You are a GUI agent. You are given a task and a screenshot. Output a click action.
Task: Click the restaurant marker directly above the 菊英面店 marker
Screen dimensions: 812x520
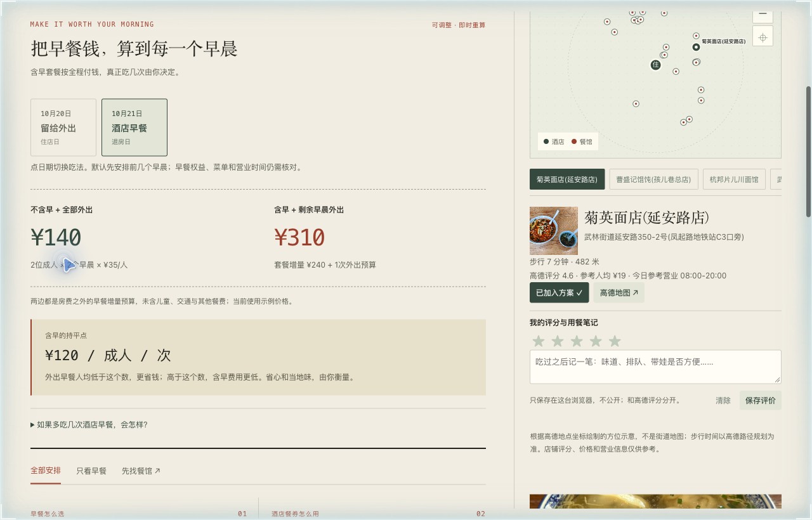696,36
